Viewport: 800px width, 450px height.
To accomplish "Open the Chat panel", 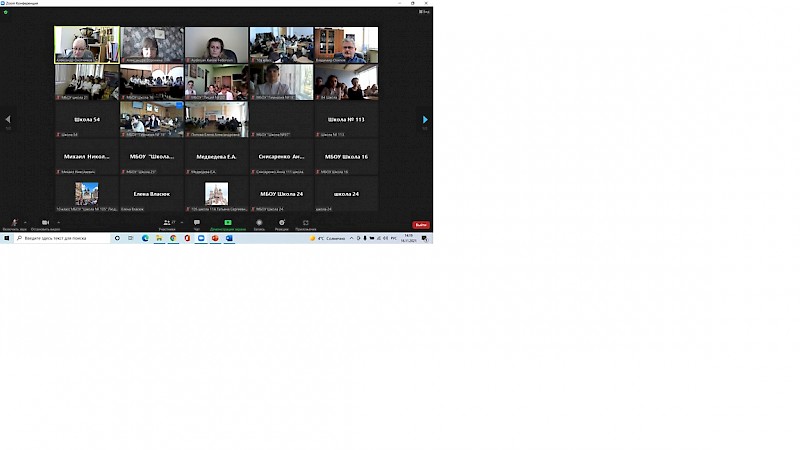I will (197, 223).
